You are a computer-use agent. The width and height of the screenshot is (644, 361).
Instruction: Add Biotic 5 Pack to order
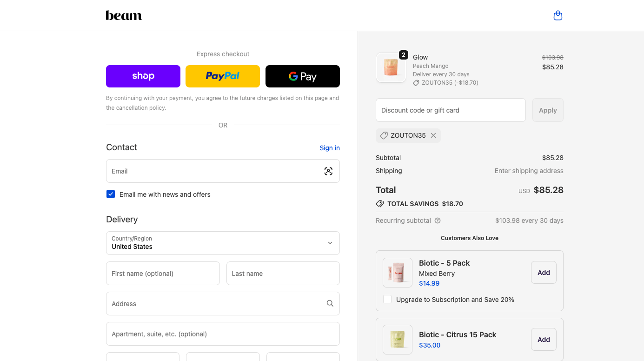[x=544, y=273]
